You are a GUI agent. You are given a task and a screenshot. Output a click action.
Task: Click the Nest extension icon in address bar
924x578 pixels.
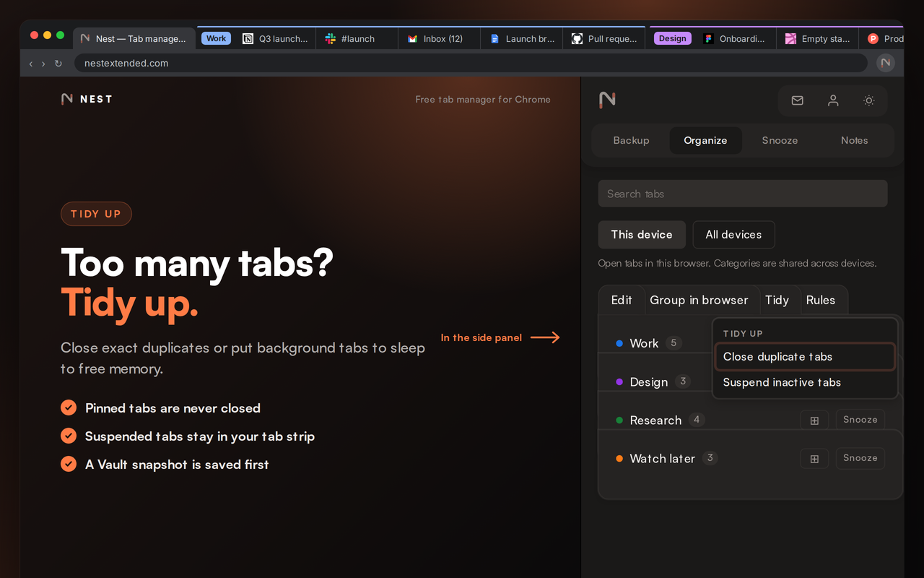coord(886,63)
